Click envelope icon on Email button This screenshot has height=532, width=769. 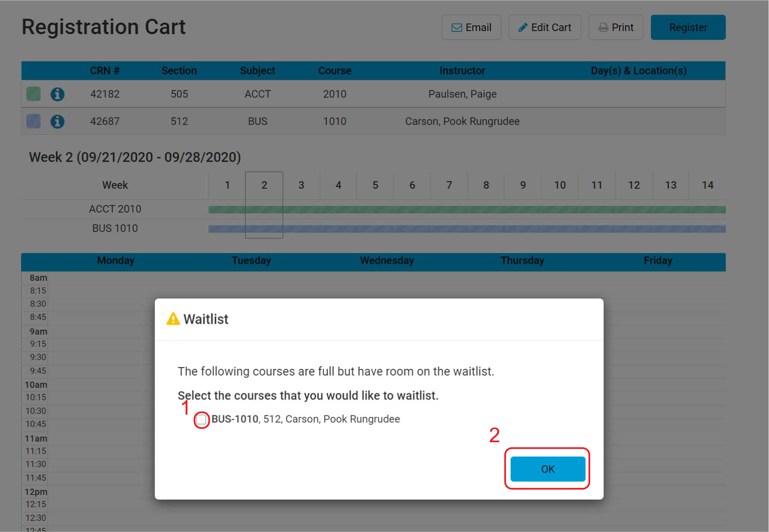click(x=456, y=27)
